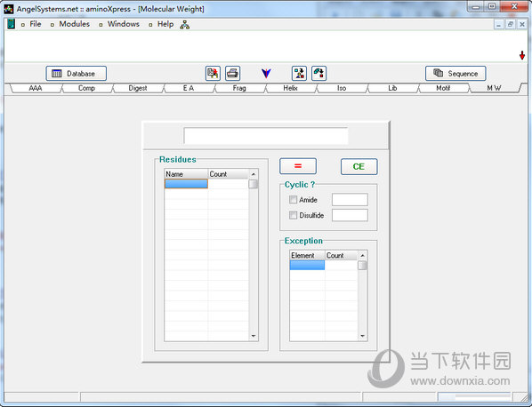Click the printer icon in the toolbar
The height and width of the screenshot is (407, 532).
[x=233, y=73]
